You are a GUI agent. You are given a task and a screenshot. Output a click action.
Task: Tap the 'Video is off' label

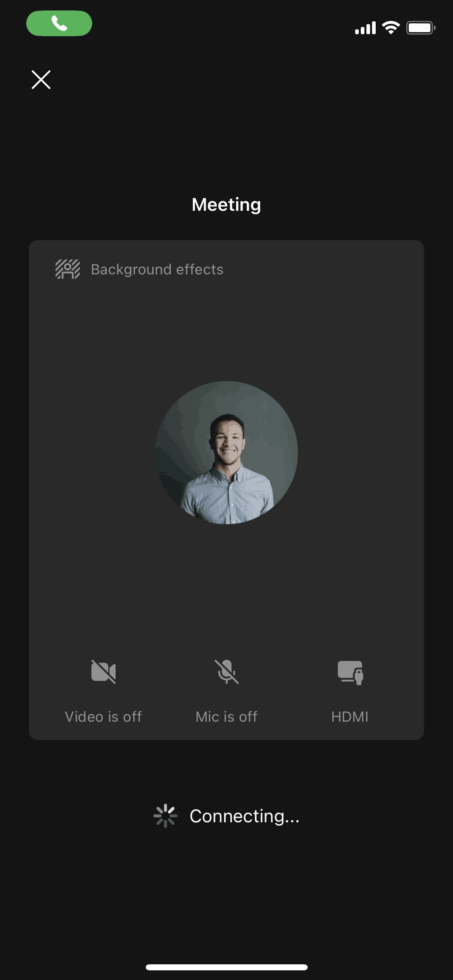coord(103,716)
